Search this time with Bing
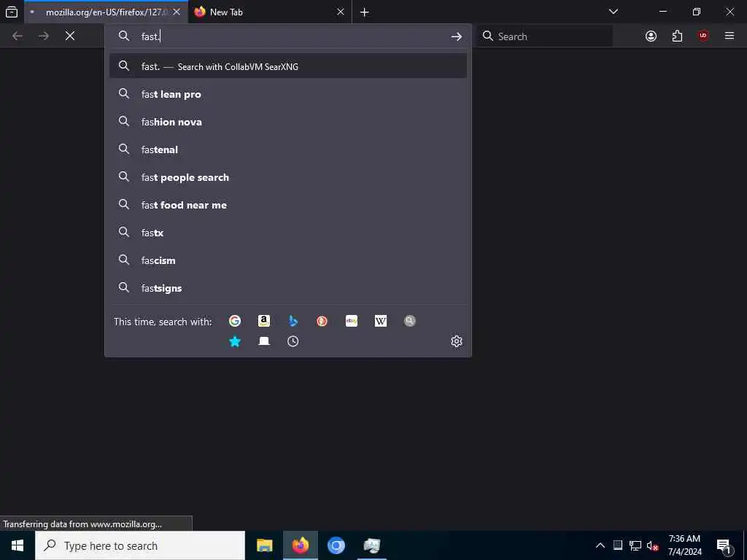This screenshot has width=747, height=560. [x=293, y=321]
